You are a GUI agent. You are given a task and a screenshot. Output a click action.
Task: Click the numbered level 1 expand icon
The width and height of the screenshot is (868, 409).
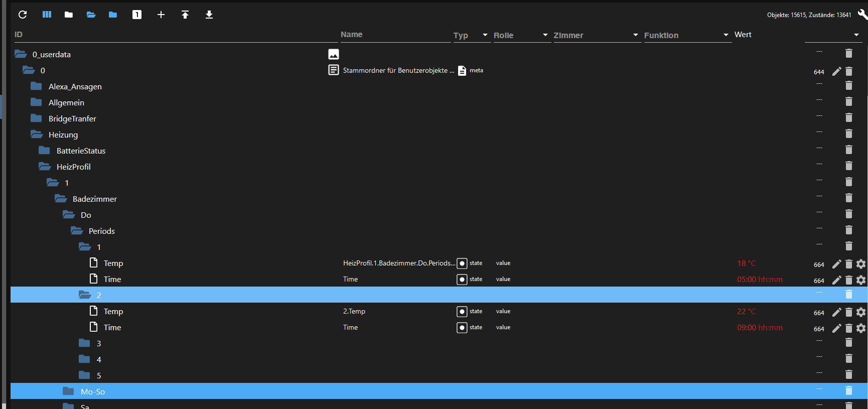click(x=137, y=15)
